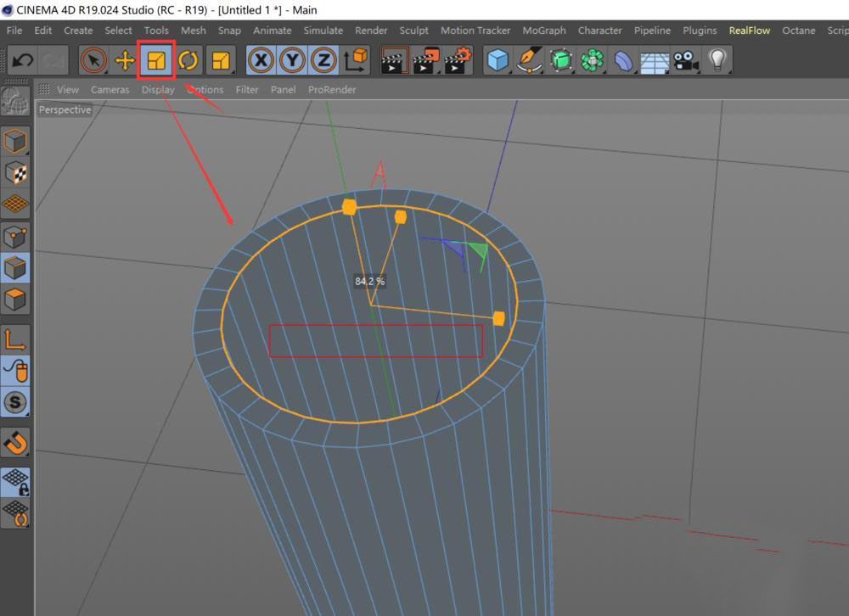Switch to Edges mode
The width and height of the screenshot is (849, 616).
click(15, 268)
